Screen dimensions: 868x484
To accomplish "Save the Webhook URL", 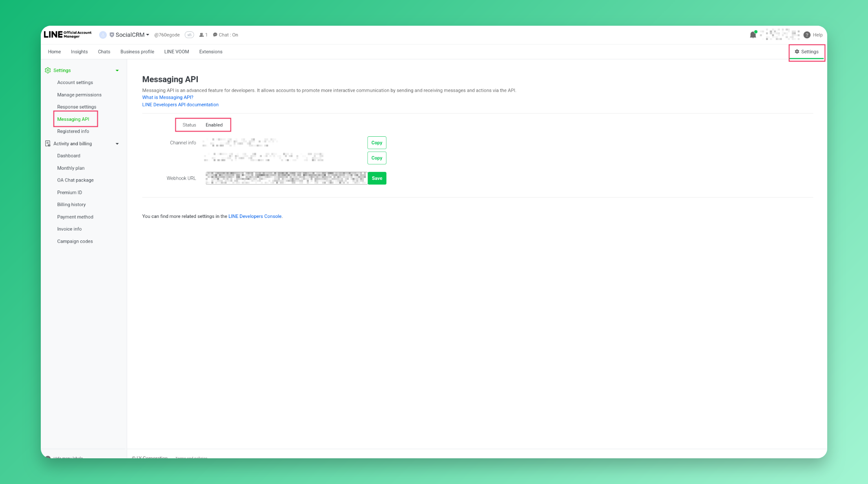I will tap(376, 178).
